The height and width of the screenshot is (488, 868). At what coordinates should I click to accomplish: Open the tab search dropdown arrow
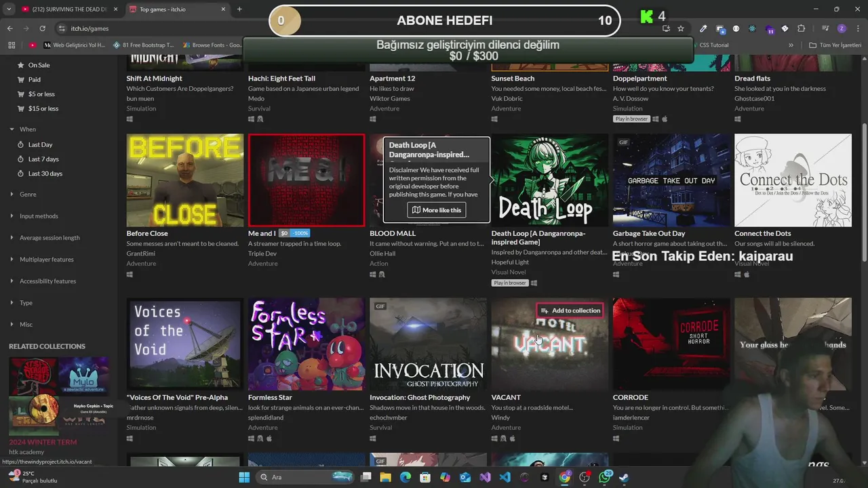(x=9, y=9)
